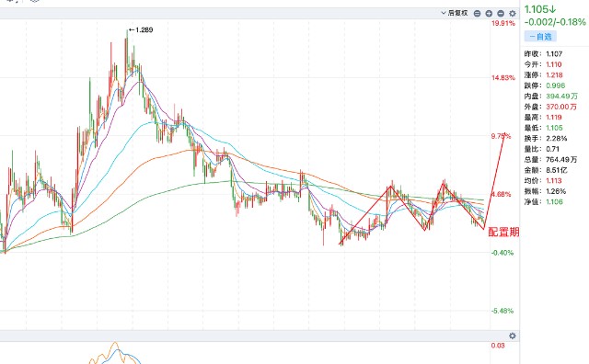Image resolution: width=589 pixels, height=364 pixels.
Task: Click the 涨停 1.218 limit-up value
Action: pyautogui.click(x=554, y=75)
